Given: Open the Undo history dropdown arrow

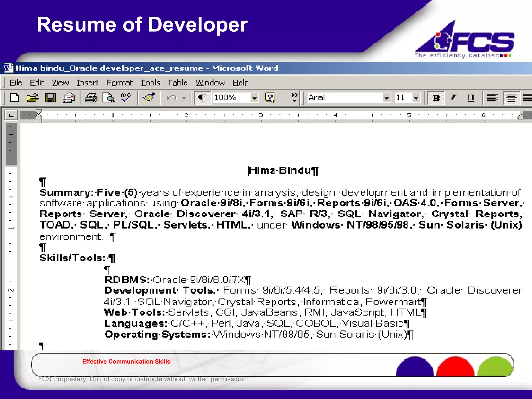Looking at the screenshot, I should click(184, 98).
